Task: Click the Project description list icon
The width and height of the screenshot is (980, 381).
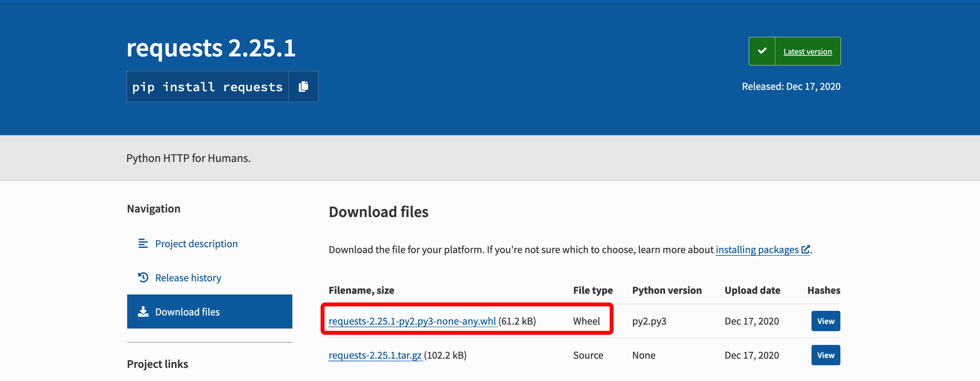Action: [x=143, y=244]
